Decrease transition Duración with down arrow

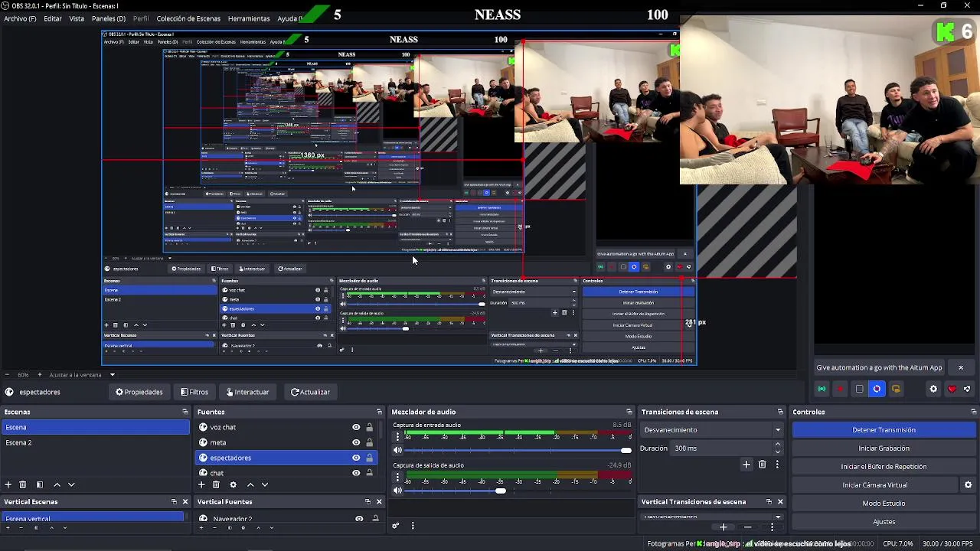[x=778, y=452]
